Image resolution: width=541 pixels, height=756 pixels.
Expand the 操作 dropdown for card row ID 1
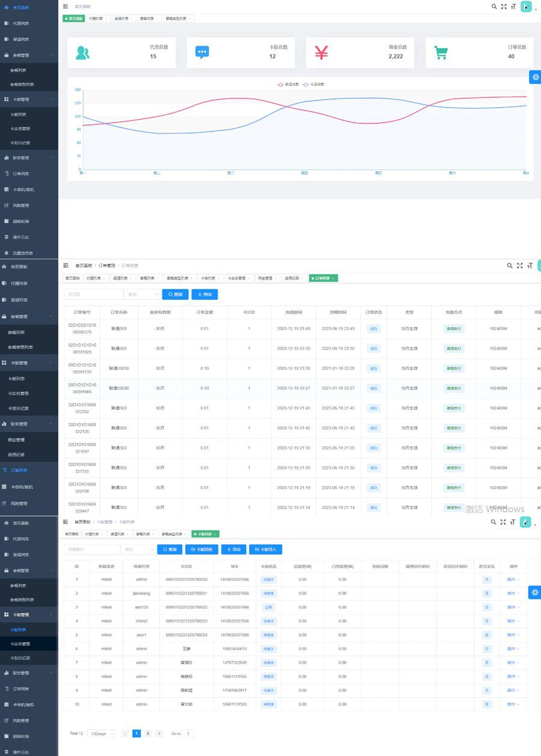pos(513,579)
